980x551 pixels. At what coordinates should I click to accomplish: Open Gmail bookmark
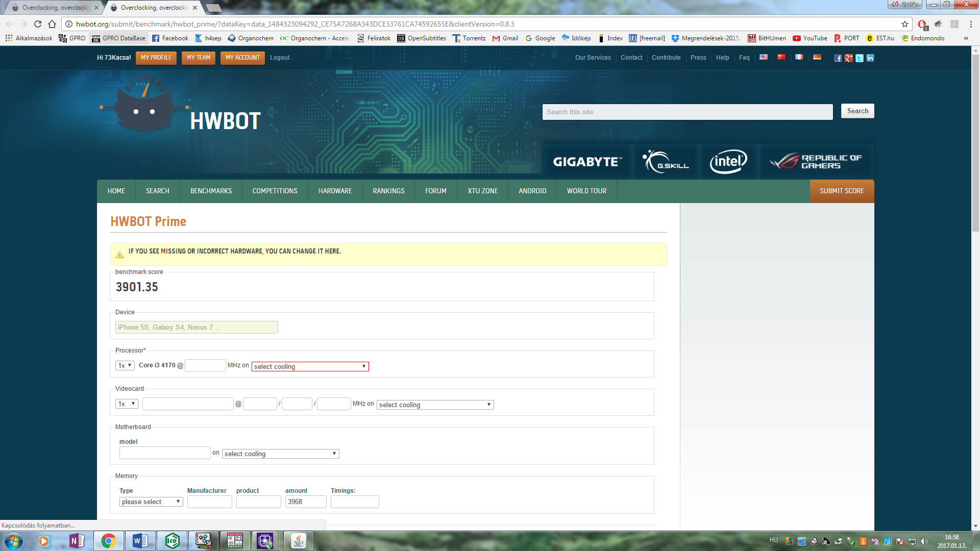point(505,38)
